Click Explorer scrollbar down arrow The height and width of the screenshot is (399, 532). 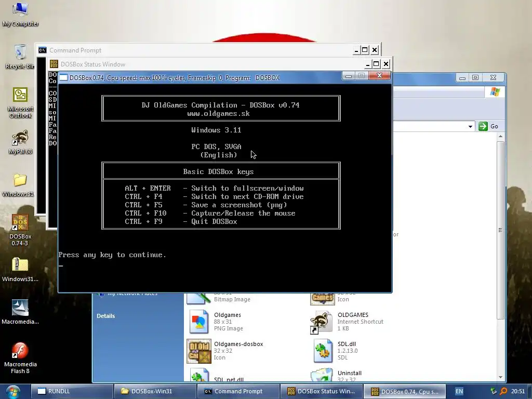click(x=500, y=377)
